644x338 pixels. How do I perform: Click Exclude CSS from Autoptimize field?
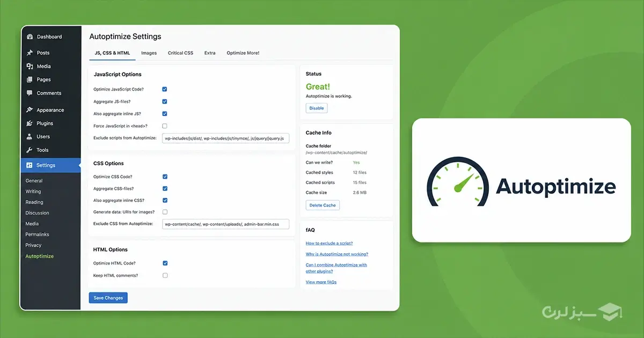pyautogui.click(x=225, y=224)
